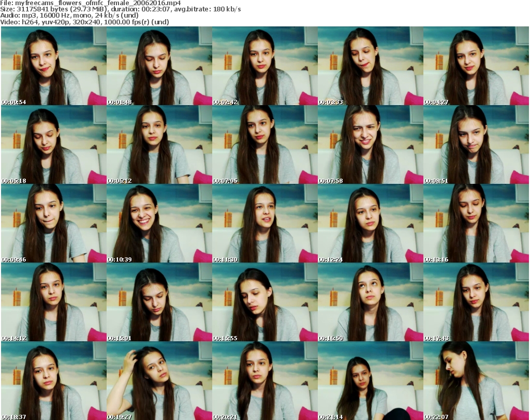Image resolution: width=530 pixels, height=420 pixels.
Task: Select the thumbnail timestamped 00:06:12
Action: (159, 144)
